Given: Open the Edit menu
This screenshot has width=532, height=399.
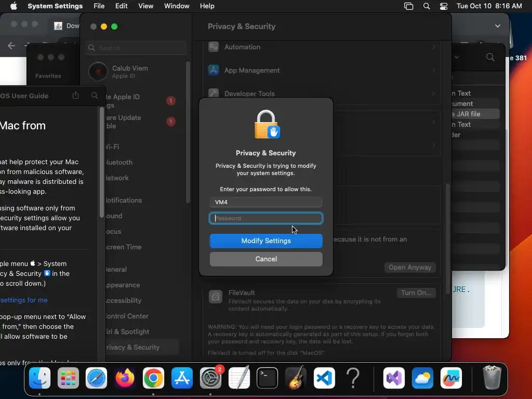Looking at the screenshot, I should point(121,6).
